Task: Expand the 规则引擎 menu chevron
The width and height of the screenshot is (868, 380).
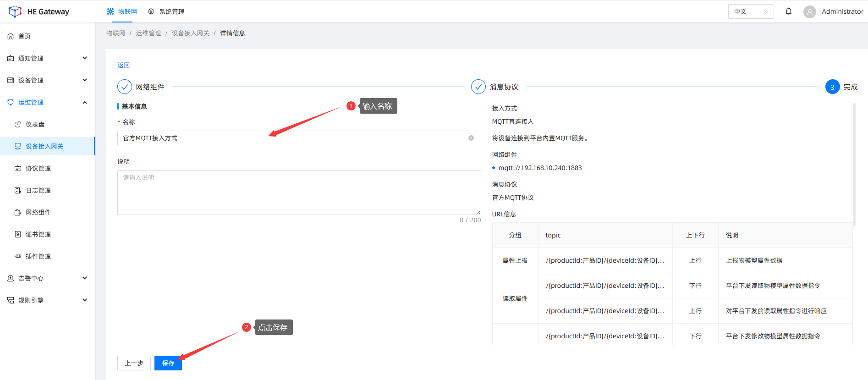Action: 85,300
